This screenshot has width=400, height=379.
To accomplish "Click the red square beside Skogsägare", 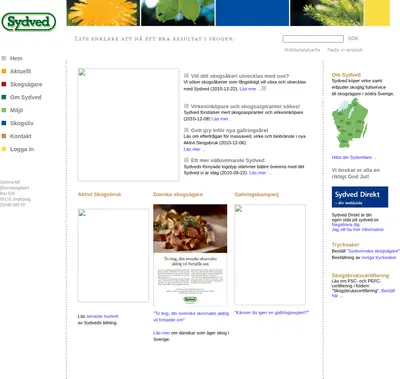I will (4, 84).
